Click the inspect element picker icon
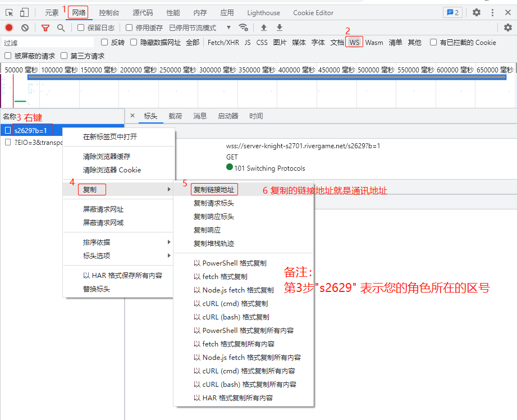This screenshot has height=420, width=517. (x=10, y=12)
